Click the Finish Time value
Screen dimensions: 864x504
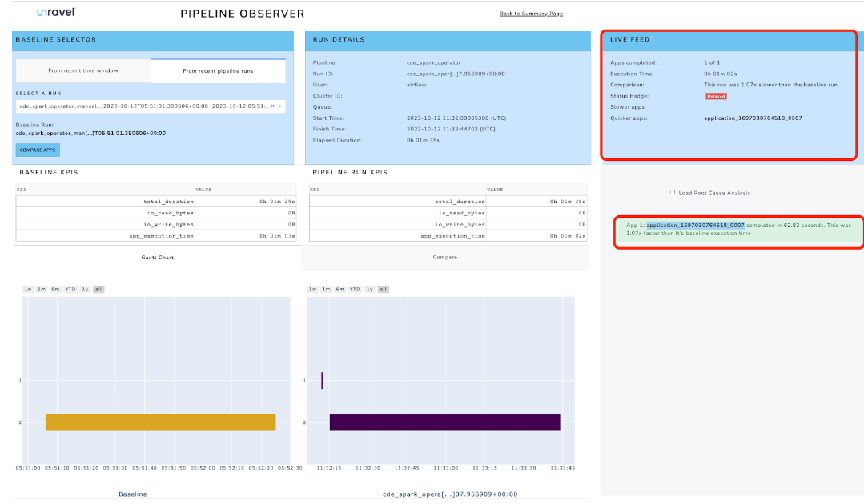pyautogui.click(x=451, y=130)
